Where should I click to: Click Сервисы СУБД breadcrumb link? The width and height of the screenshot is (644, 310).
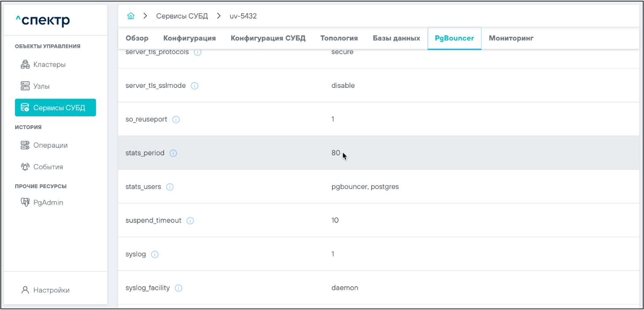(182, 16)
